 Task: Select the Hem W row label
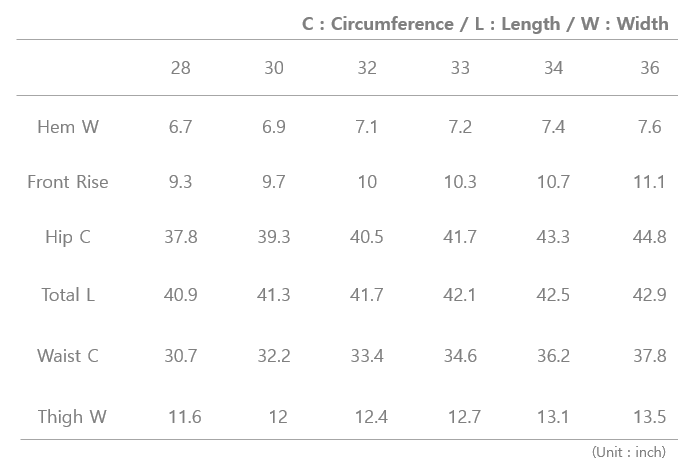pyautogui.click(x=68, y=127)
